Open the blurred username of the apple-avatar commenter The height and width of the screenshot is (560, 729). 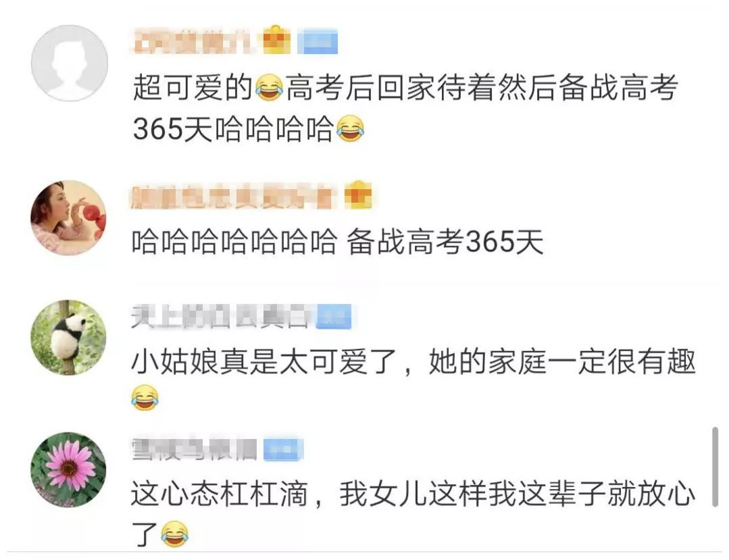tap(234, 197)
